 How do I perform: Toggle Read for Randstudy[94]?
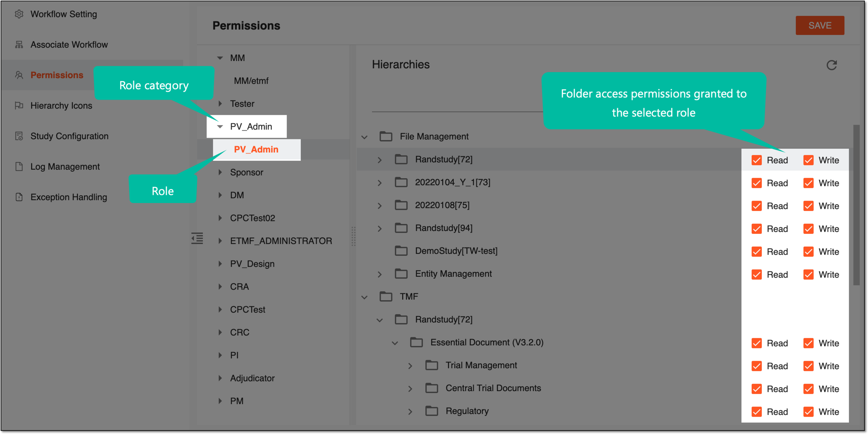[x=757, y=229]
